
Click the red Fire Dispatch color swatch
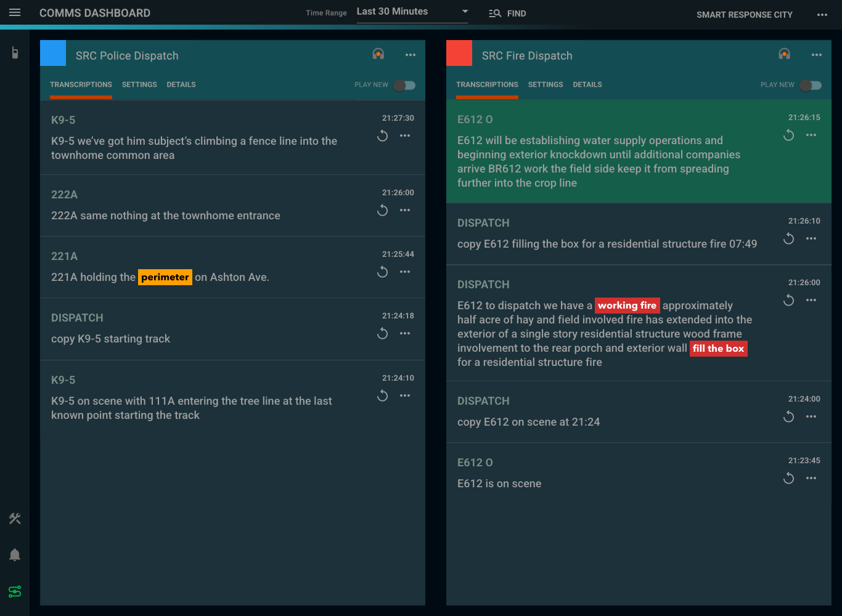click(459, 53)
